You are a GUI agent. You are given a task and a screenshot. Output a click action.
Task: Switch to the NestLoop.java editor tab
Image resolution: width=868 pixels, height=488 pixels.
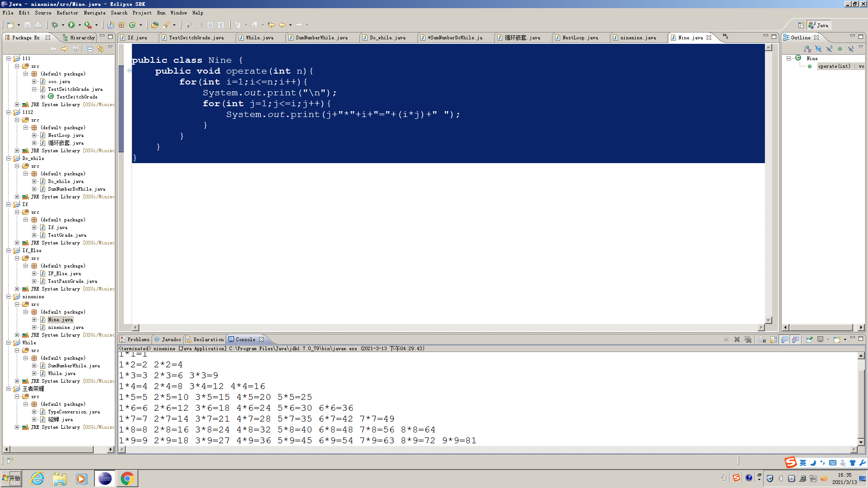(x=580, y=38)
